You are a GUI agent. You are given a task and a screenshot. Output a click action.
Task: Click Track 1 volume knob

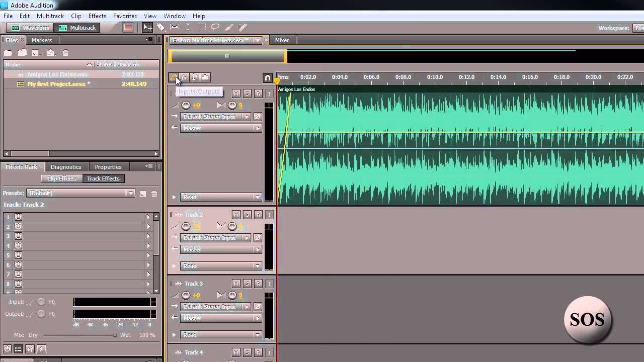coord(186,105)
